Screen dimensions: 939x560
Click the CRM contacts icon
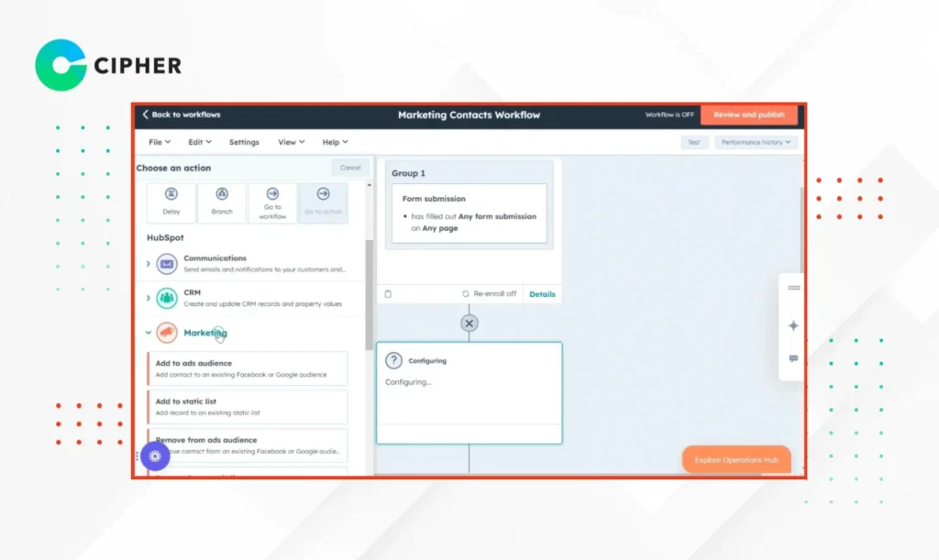click(166, 297)
